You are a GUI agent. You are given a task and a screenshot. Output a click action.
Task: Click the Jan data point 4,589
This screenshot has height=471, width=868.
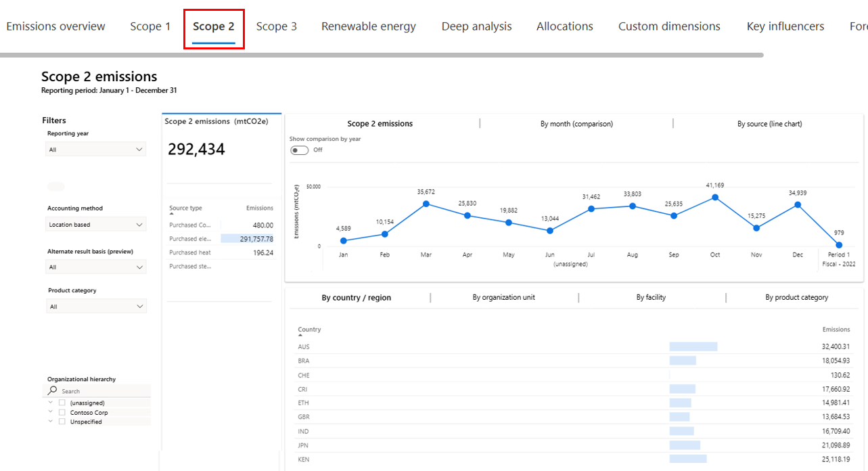(x=343, y=240)
